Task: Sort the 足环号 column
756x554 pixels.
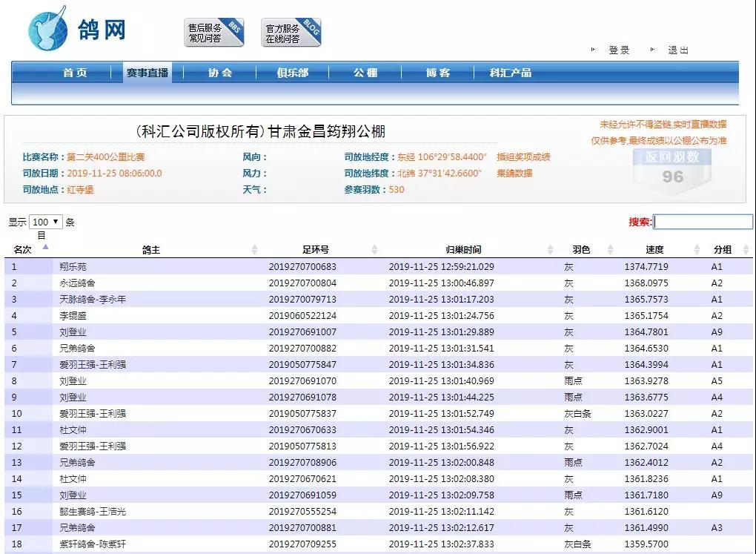Action: pos(374,249)
